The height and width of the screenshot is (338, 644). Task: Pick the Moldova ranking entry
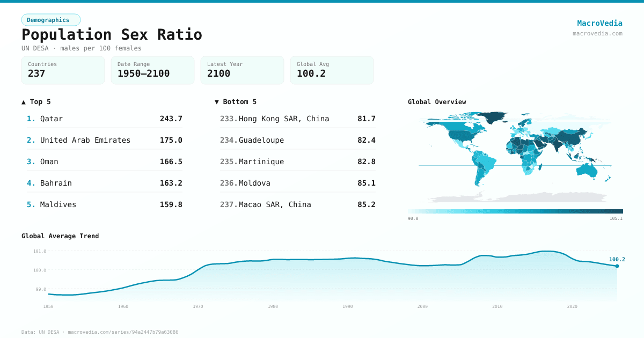[x=298, y=183]
